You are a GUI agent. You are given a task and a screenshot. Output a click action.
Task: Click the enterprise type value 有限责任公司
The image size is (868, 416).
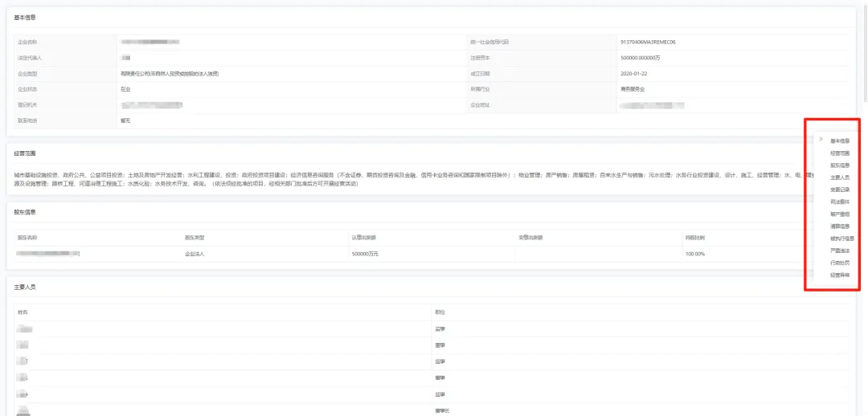click(170, 74)
